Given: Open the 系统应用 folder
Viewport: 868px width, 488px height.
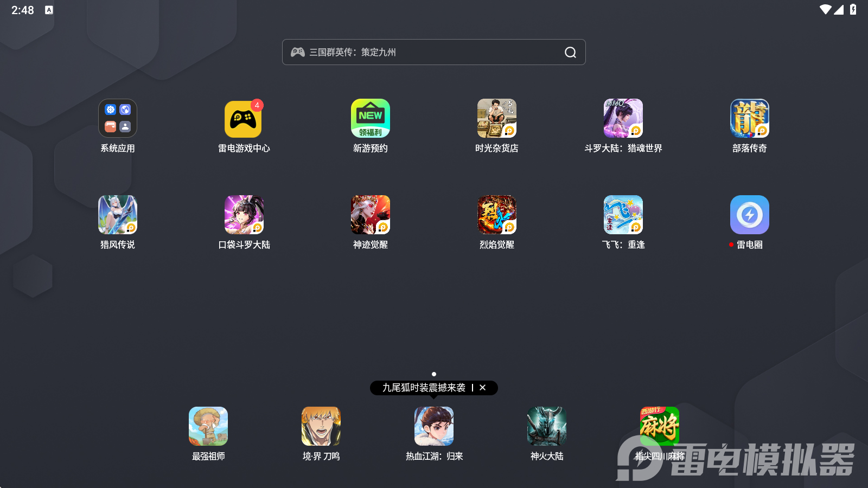Looking at the screenshot, I should (x=118, y=118).
